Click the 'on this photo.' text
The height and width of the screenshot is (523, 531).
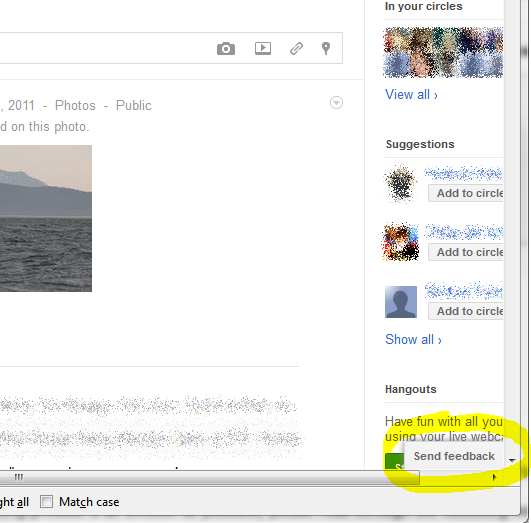point(50,127)
